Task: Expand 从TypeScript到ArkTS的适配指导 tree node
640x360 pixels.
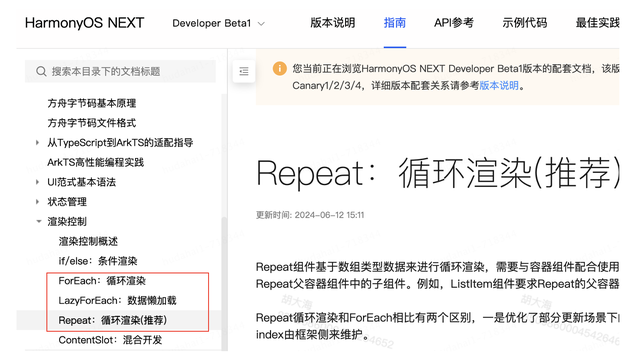Action: coord(38,142)
